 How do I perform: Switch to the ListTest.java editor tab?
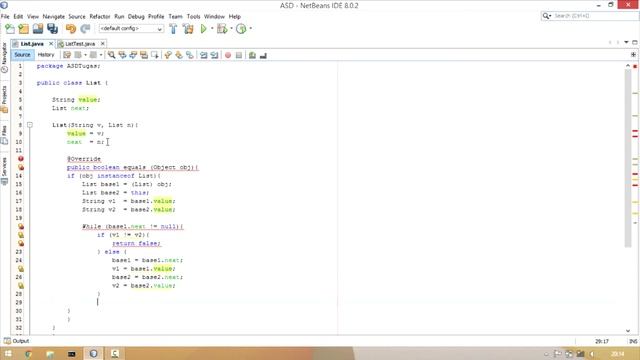[80, 44]
